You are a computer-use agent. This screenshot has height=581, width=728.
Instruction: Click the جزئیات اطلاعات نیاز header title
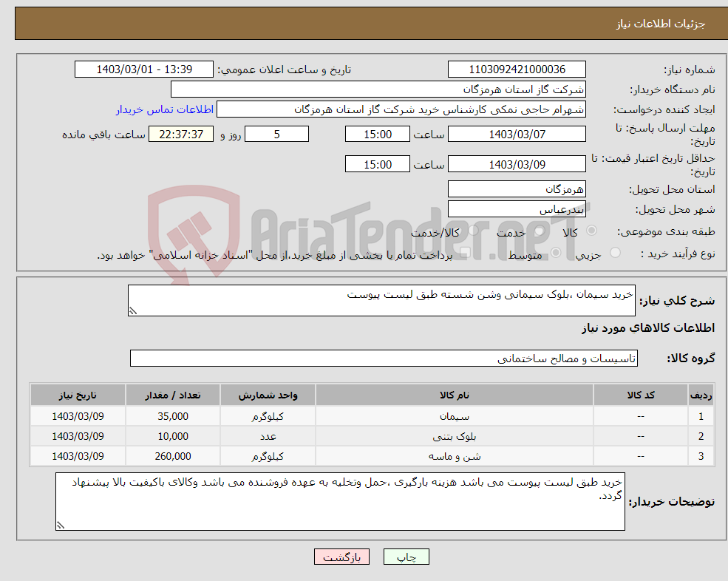click(x=661, y=24)
